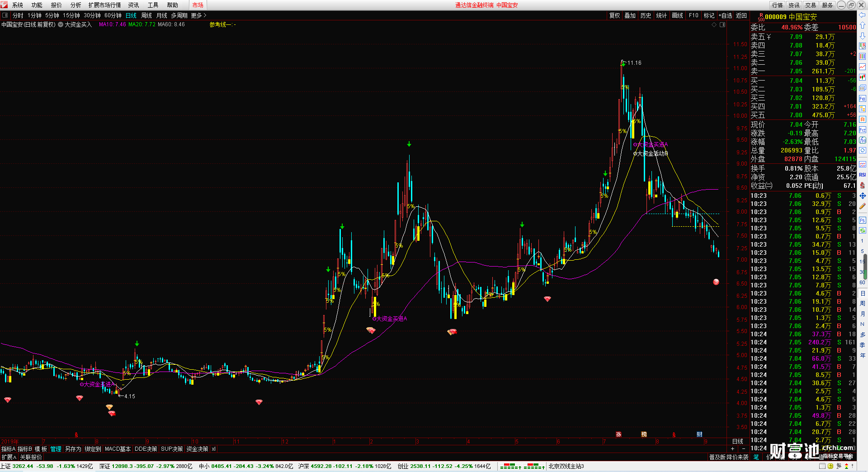Select the DDE决策 indicator tab
868x472 pixels.
point(146,449)
